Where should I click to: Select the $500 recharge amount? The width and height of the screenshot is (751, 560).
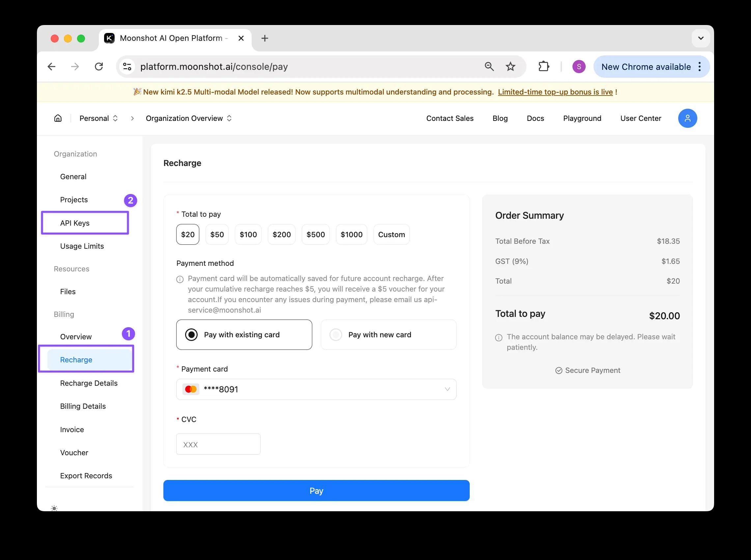315,234
